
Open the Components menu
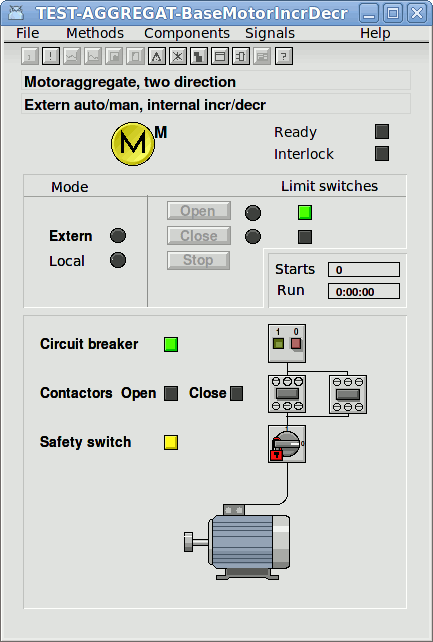(x=187, y=33)
